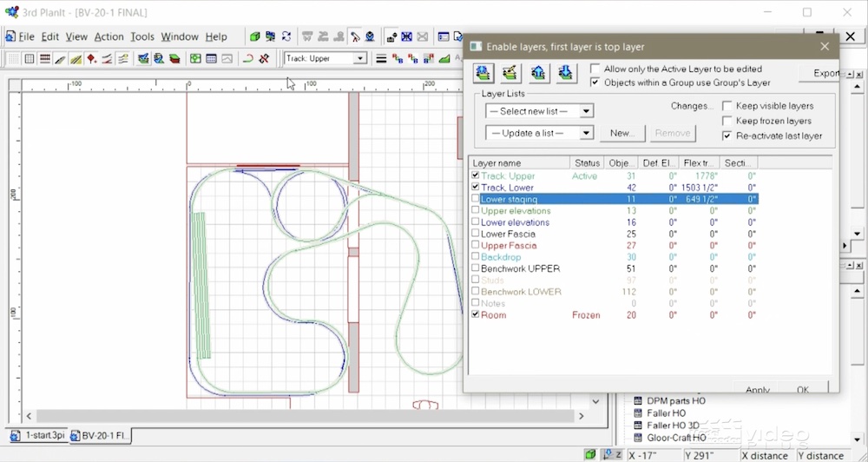Image resolution: width=868 pixels, height=462 pixels.
Task: Click the grid display toggle icon
Action: pos(30,59)
